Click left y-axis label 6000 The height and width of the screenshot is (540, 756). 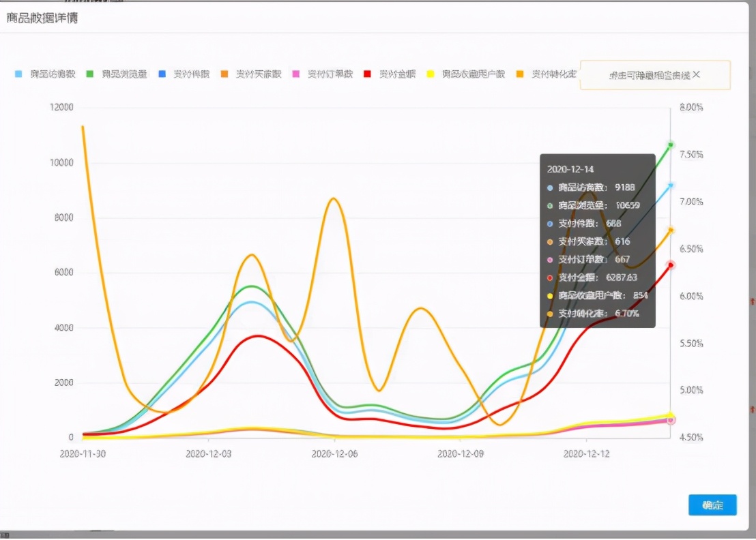(x=63, y=272)
